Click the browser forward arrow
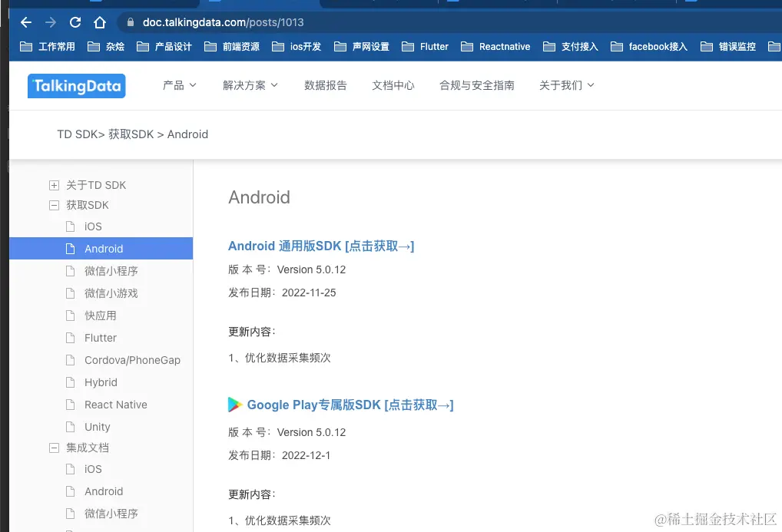This screenshot has height=532, width=782. (51, 22)
